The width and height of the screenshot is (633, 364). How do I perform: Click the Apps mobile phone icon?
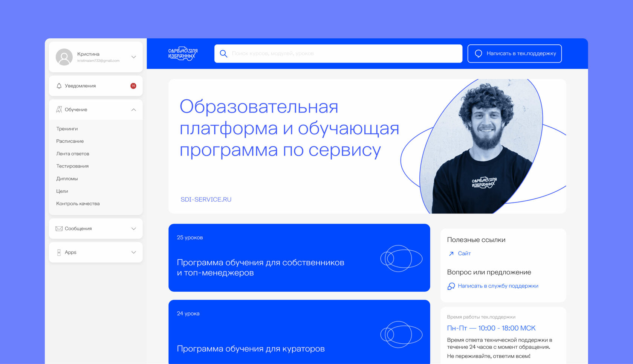(58, 252)
